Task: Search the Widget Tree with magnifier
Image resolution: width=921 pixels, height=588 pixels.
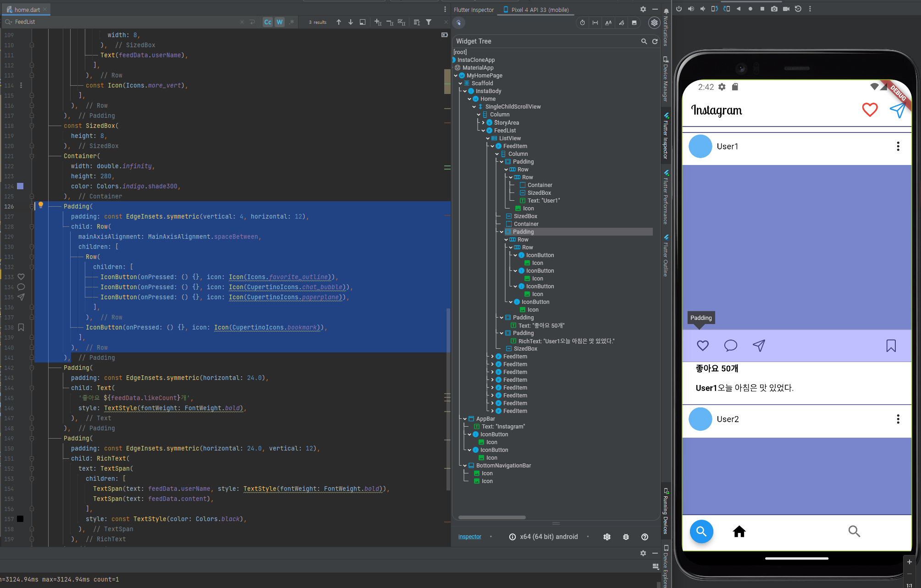Action: coord(644,41)
